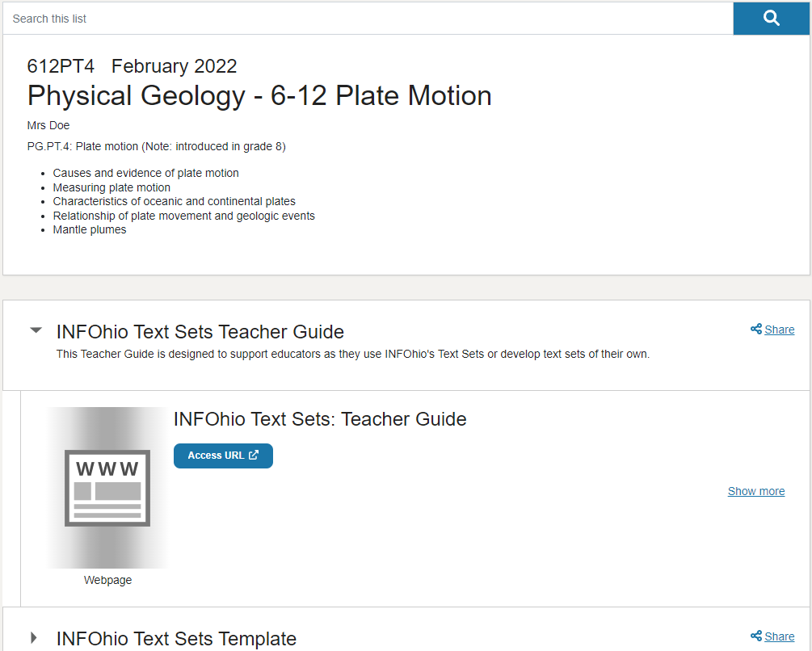
Task: Click the Webpage label under thumbnail
Action: click(107, 580)
